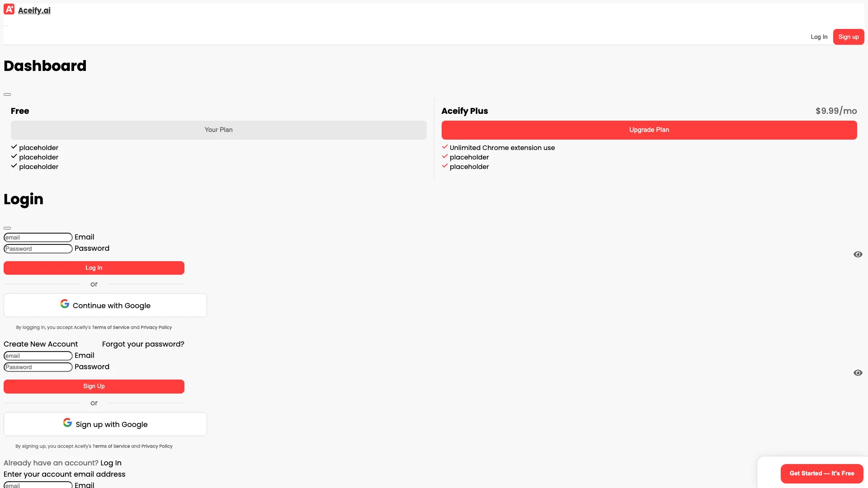Toggle password visibility in signup form
The height and width of the screenshot is (488, 868).
point(857,372)
